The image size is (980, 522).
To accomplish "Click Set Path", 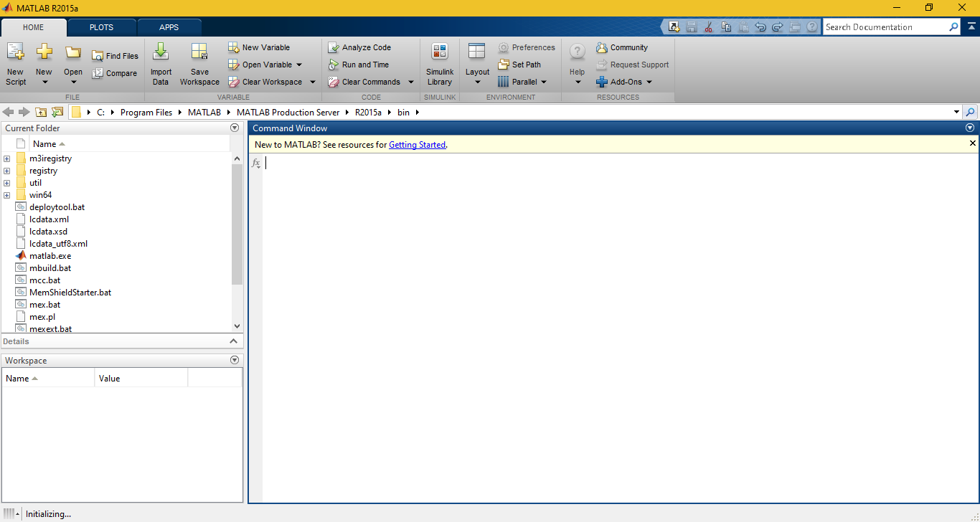I will 519,65.
